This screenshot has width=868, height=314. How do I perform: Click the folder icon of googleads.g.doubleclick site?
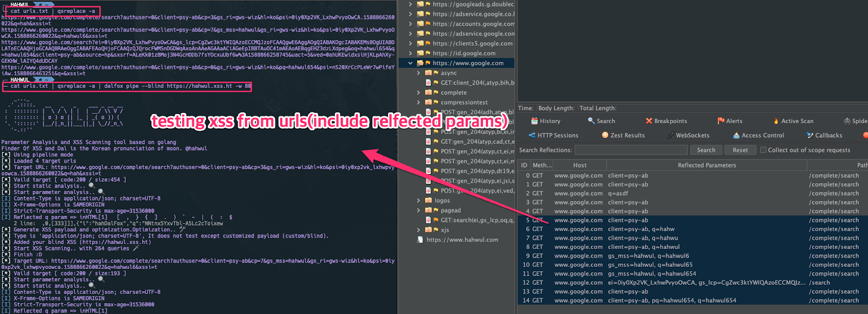(x=420, y=4)
